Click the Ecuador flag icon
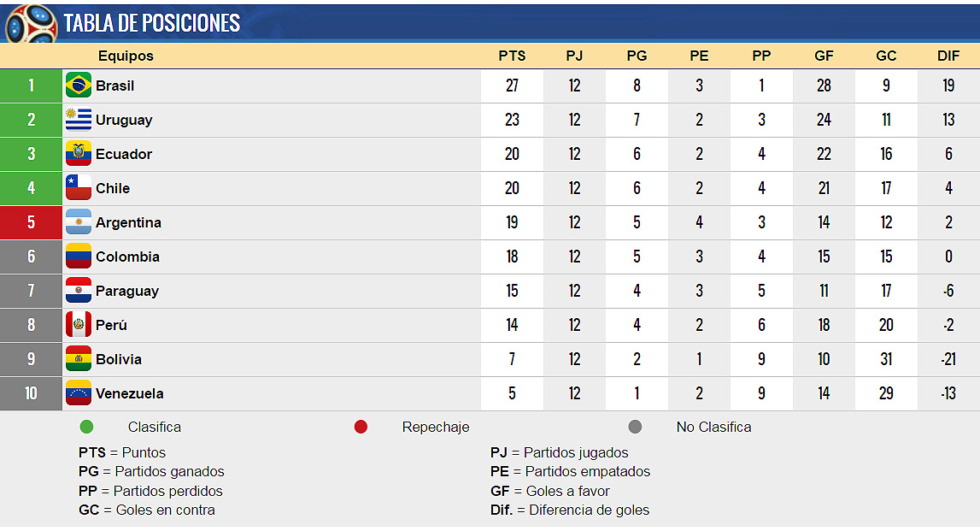This screenshot has width=980, height=531. 79,154
